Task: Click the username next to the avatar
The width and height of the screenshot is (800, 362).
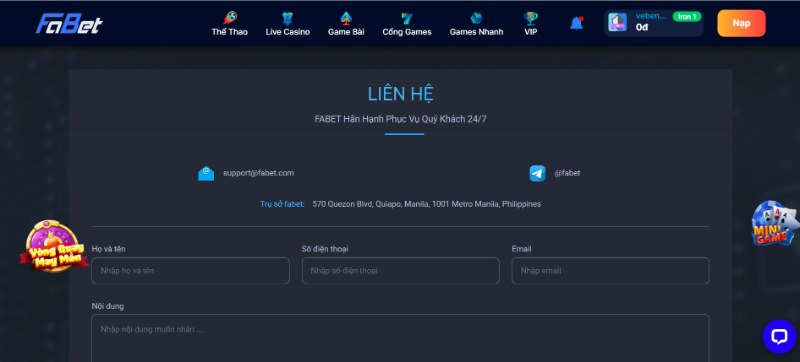Action: pyautogui.click(x=651, y=16)
